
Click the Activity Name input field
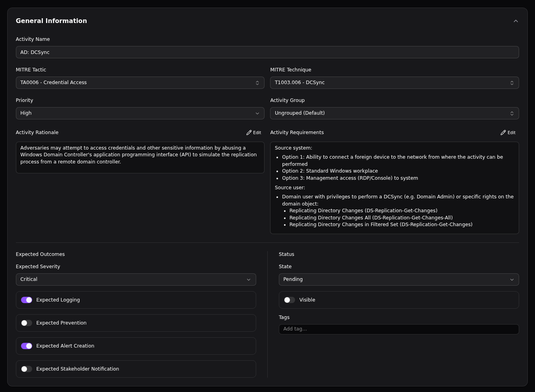pos(267,52)
